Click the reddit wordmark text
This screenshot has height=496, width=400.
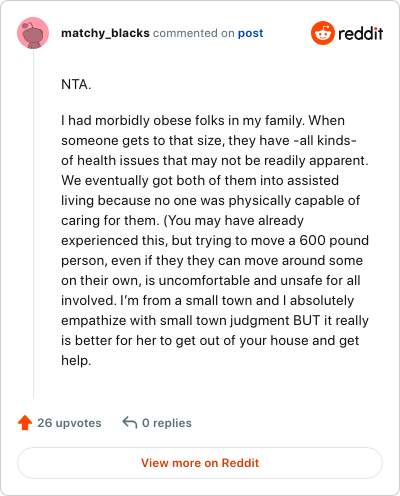361,34
